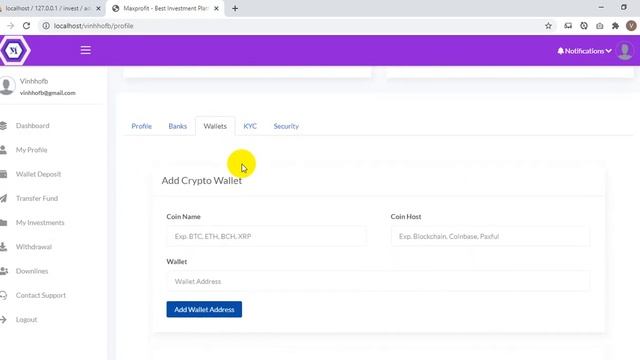This screenshot has width=640, height=360.
Task: Click the Withdrawal download icon
Action: tap(4, 247)
